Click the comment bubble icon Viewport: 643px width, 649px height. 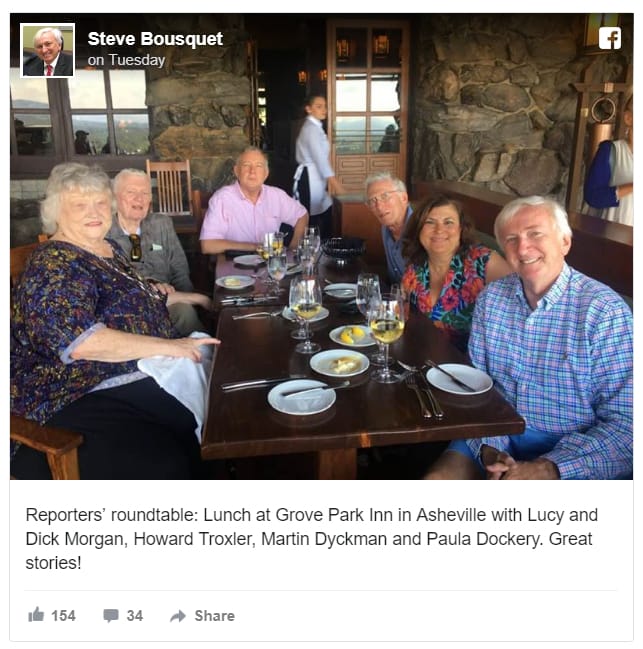pyautogui.click(x=110, y=615)
